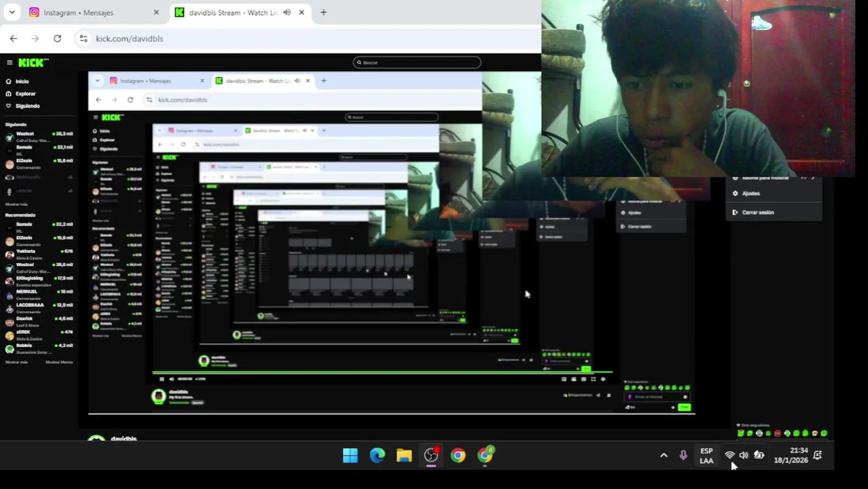This screenshot has height=489, width=868.
Task: Open ElZeein channel in Recomendado list
Action: point(39,240)
